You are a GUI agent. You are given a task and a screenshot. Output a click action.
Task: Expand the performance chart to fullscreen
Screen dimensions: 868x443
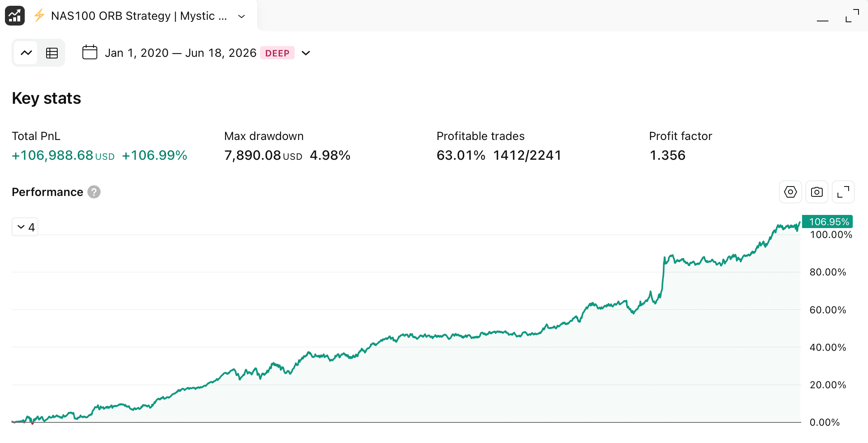(x=843, y=192)
